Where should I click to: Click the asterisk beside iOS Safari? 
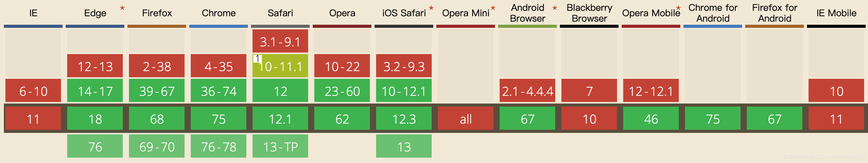tap(431, 9)
